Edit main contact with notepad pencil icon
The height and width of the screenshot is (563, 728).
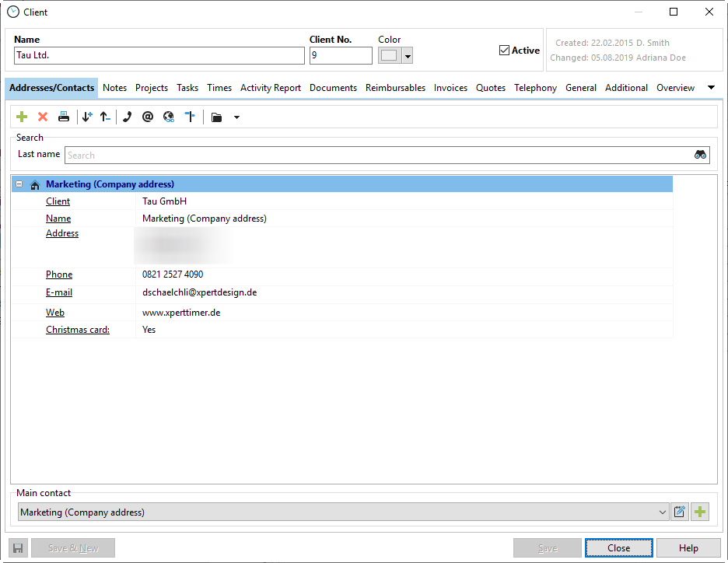point(680,512)
